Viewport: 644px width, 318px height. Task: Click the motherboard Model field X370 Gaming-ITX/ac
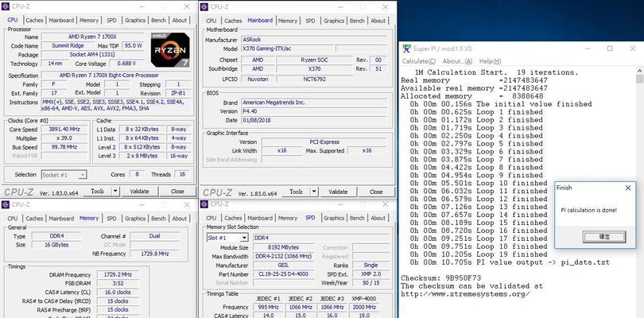click(287, 48)
